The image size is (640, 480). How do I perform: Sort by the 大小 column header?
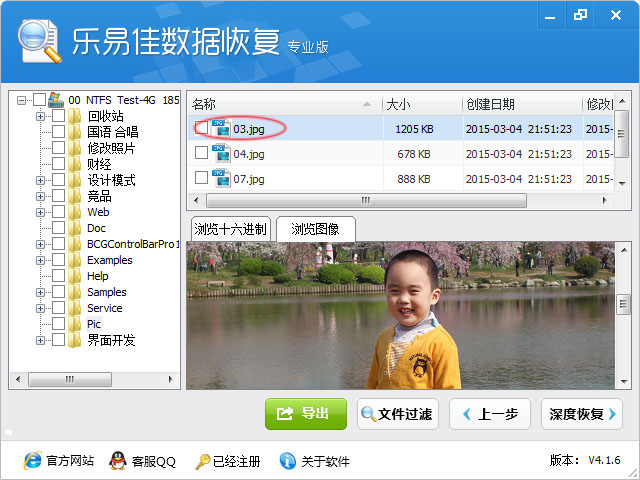pyautogui.click(x=422, y=104)
